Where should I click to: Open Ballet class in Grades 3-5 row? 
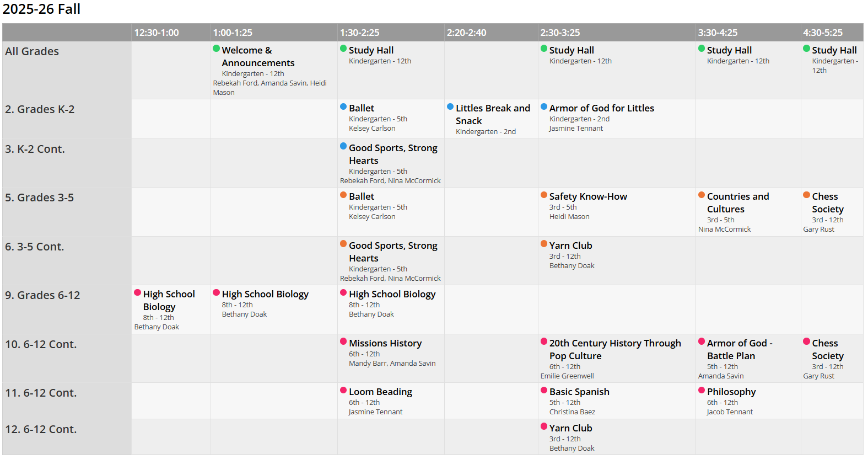[x=362, y=196]
